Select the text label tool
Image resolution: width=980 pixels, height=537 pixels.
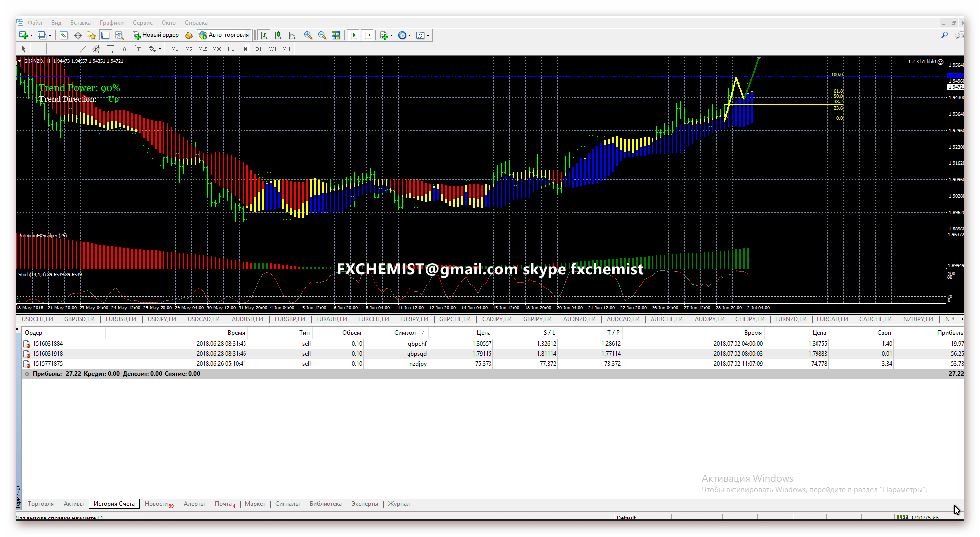coord(138,49)
